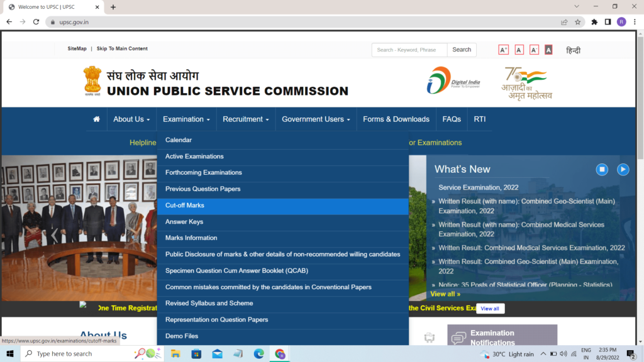
Task: Decrease font size with A- icon
Action: 534,50
